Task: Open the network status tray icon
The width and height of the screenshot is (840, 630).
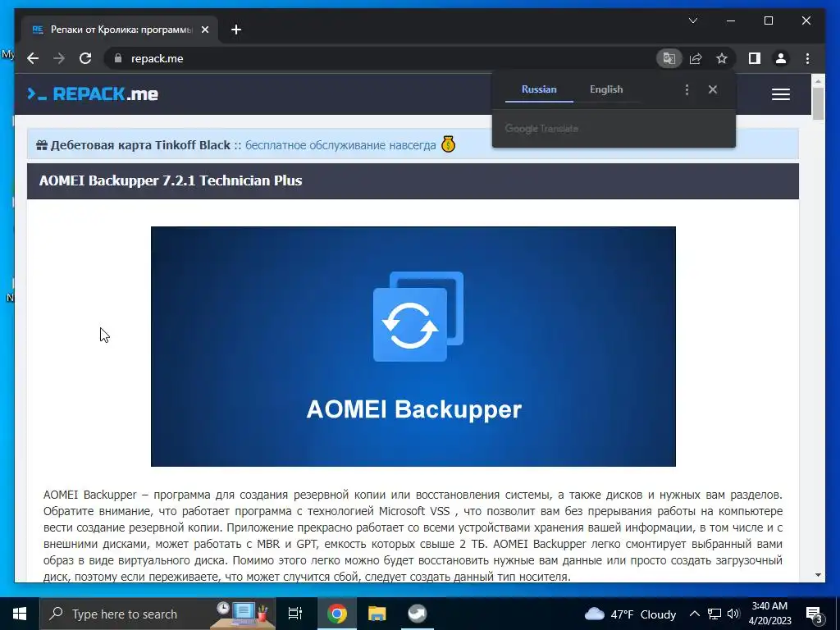Action: click(x=714, y=614)
